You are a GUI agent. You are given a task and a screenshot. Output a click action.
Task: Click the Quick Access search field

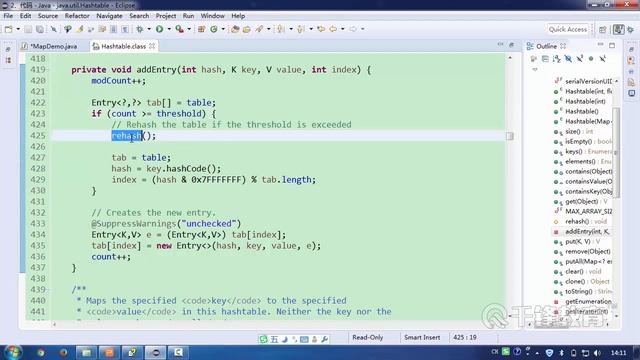click(x=568, y=29)
